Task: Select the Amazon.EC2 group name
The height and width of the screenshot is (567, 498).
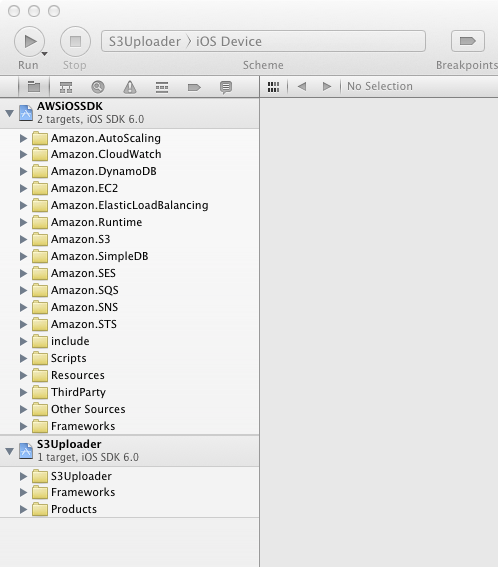Action: pyautogui.click(x=84, y=188)
